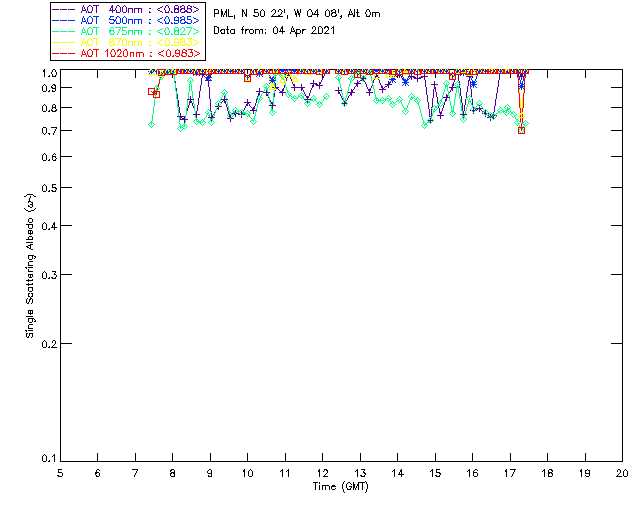
Task: Click the y-axis tick label 1.0
Action: click(49, 73)
